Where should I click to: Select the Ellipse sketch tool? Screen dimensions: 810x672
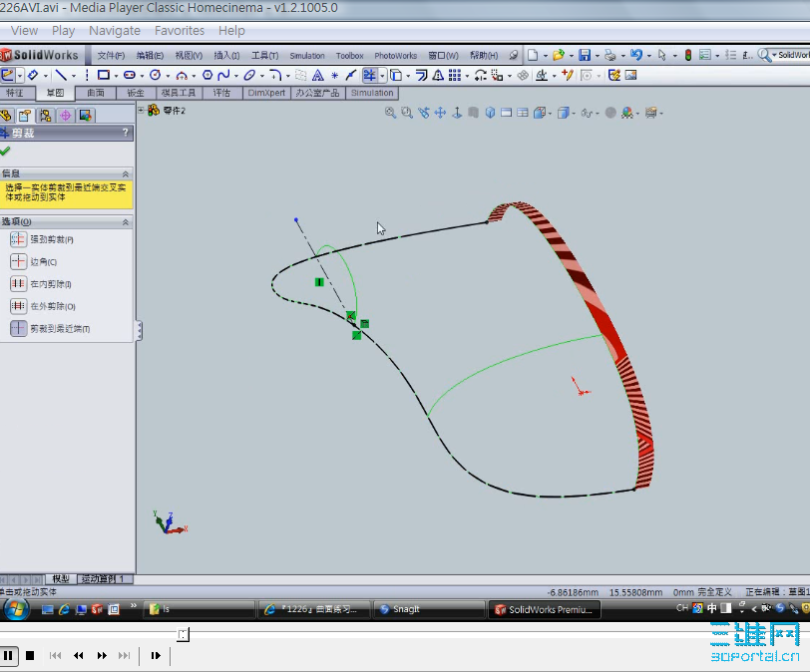point(249,76)
